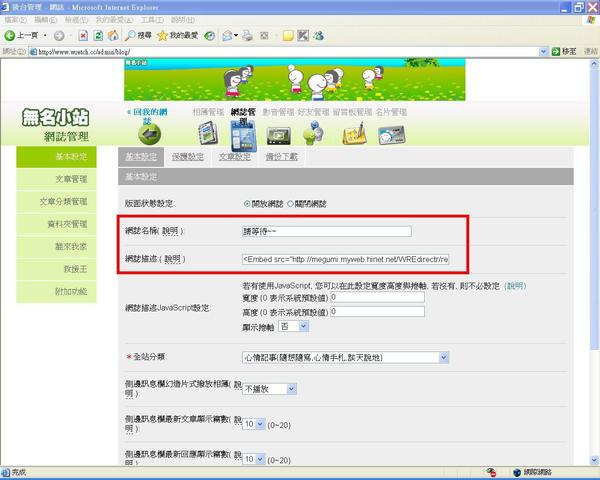
Task: Open the 檔案(F) menu
Action: [x=15, y=20]
